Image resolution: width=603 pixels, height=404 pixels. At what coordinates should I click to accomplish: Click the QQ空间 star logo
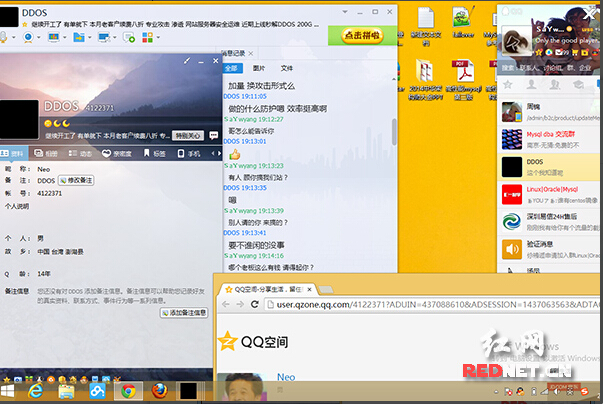pos(228,342)
